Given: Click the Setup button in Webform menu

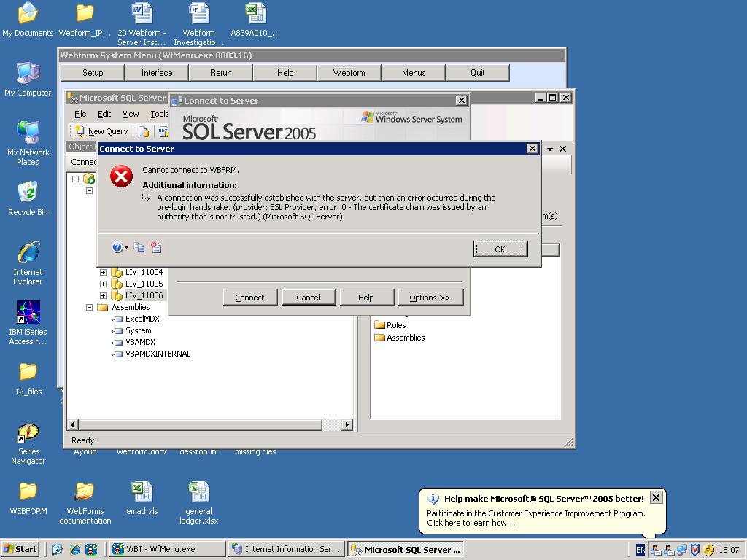Looking at the screenshot, I should [93, 73].
